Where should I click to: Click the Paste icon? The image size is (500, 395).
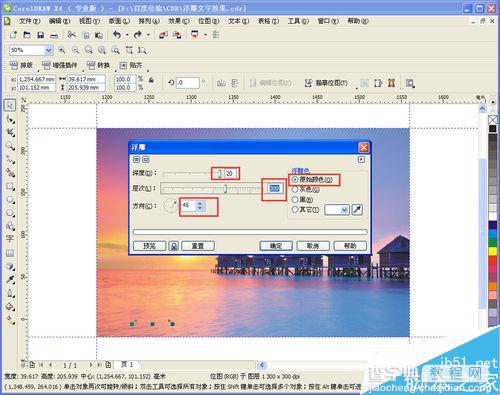click(x=99, y=35)
